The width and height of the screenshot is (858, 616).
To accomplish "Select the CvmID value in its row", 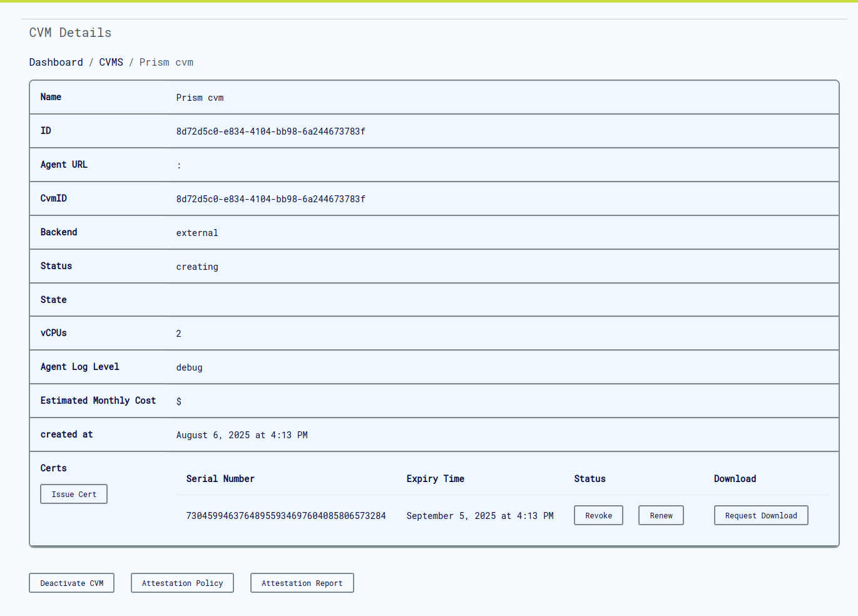I will pos(270,199).
